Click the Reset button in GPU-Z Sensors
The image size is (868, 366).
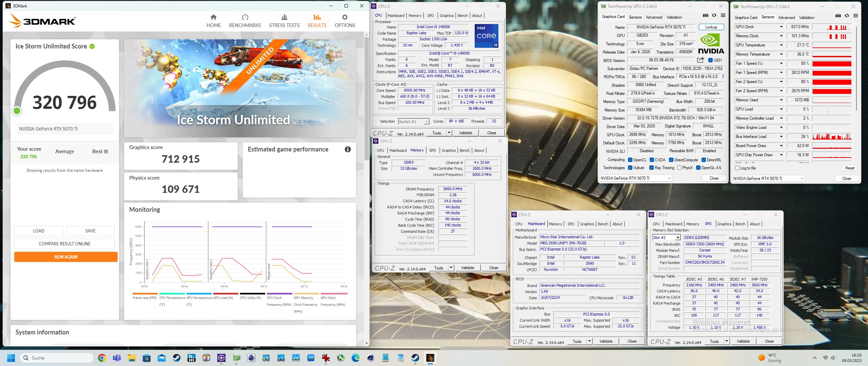[x=850, y=168]
